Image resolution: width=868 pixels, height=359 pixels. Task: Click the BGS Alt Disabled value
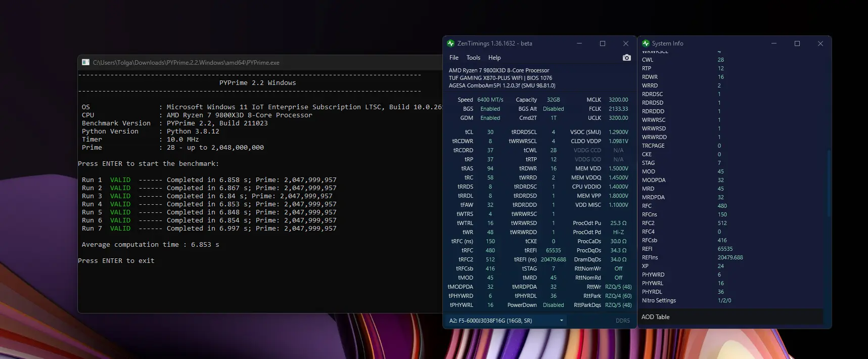click(x=554, y=109)
